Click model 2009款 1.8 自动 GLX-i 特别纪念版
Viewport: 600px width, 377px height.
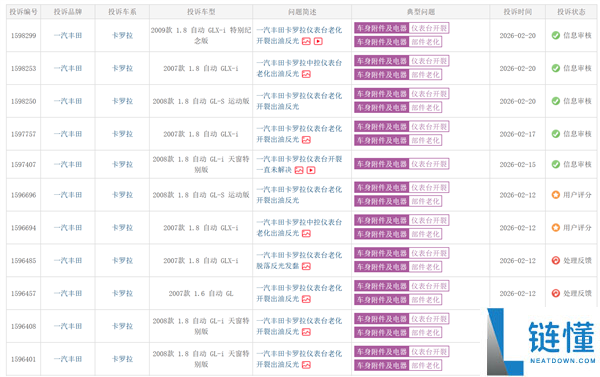pyautogui.click(x=201, y=36)
